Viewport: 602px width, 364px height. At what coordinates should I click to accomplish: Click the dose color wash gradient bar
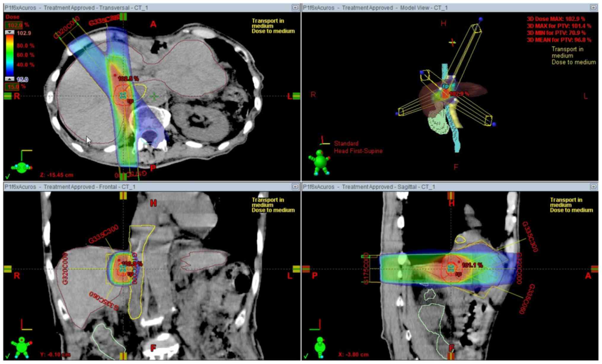point(10,55)
